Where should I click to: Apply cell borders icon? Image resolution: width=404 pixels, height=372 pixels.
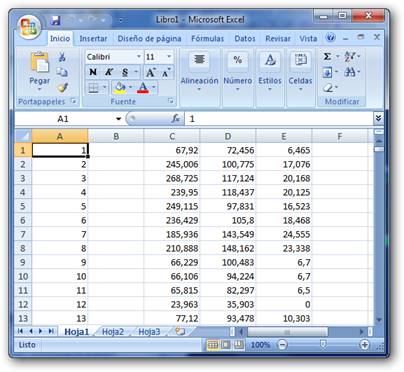[93, 88]
